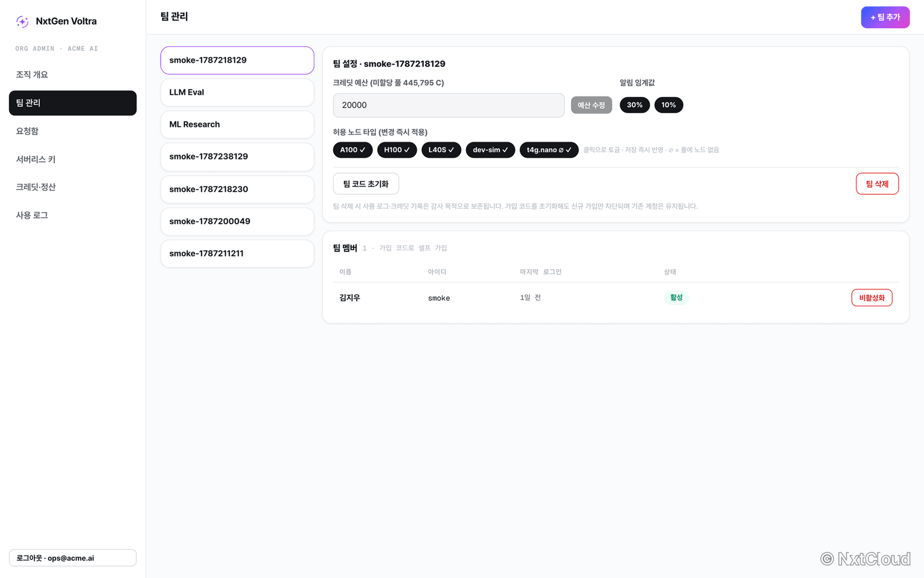The image size is (924, 578).
Task: Open 크레딧·정산 page
Action: tap(73, 187)
